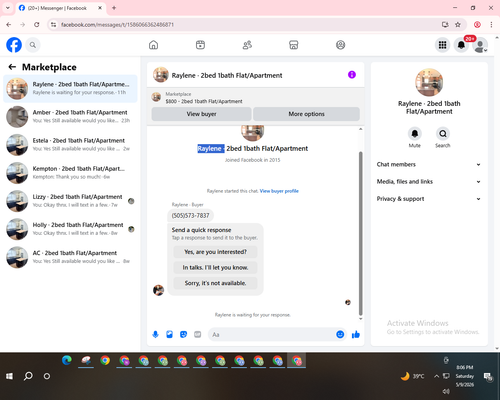Go to the Home feed icon
Screen dimensions: 500x400
[153, 45]
